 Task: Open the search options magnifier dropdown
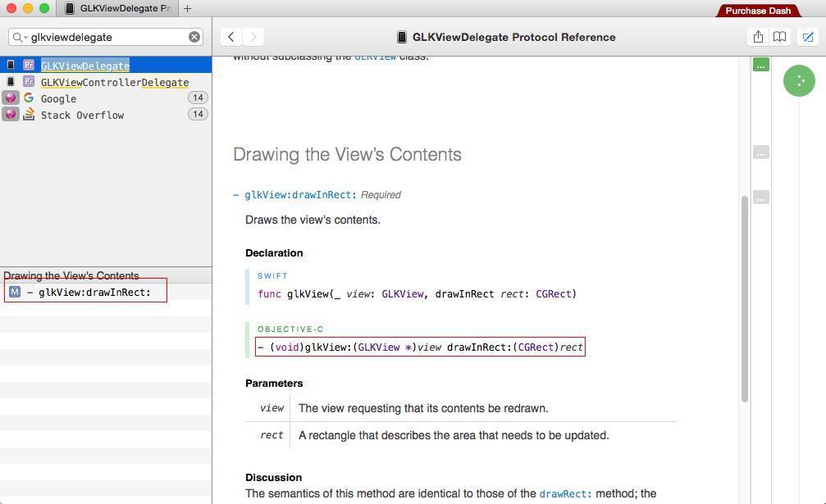pos(19,37)
